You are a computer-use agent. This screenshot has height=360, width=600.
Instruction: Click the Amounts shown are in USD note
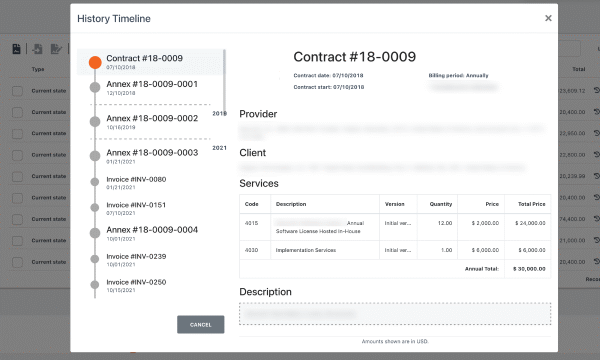coord(395,341)
